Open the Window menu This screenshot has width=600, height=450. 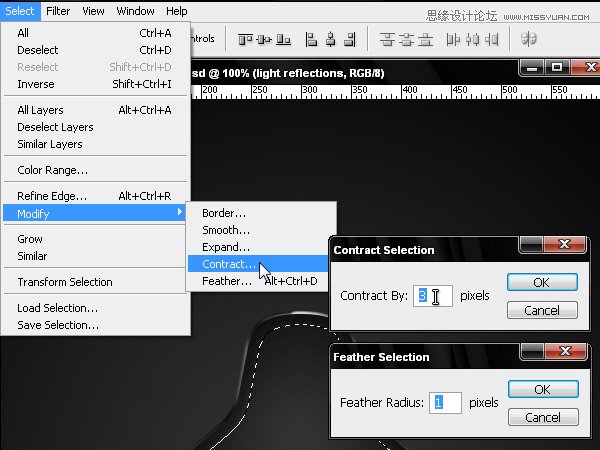pyautogui.click(x=135, y=11)
